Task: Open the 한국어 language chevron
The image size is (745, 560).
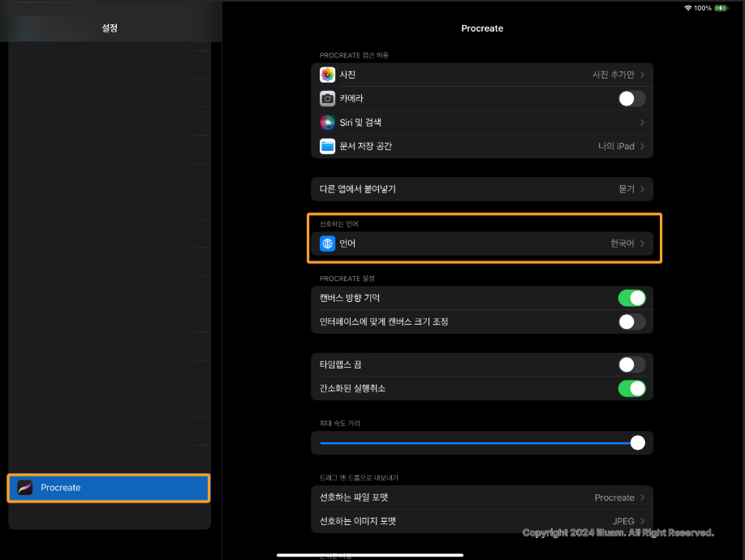Action: click(642, 243)
